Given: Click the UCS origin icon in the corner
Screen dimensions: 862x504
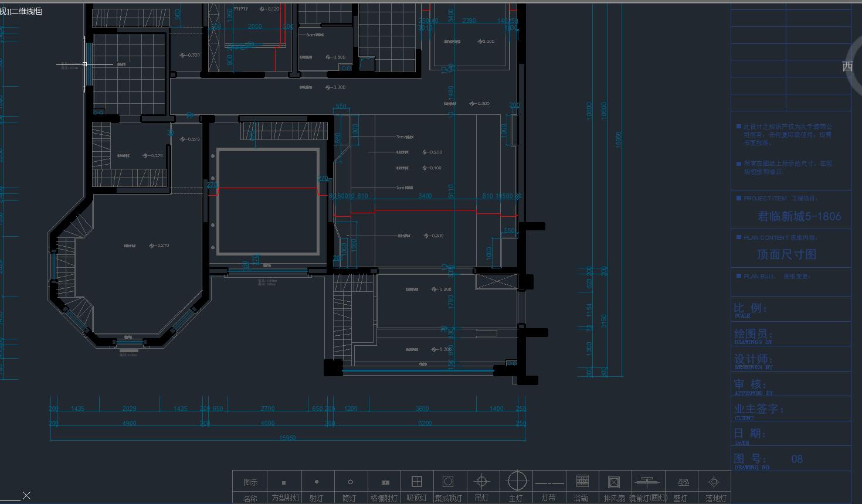Looking at the screenshot, I should [x=26, y=496].
